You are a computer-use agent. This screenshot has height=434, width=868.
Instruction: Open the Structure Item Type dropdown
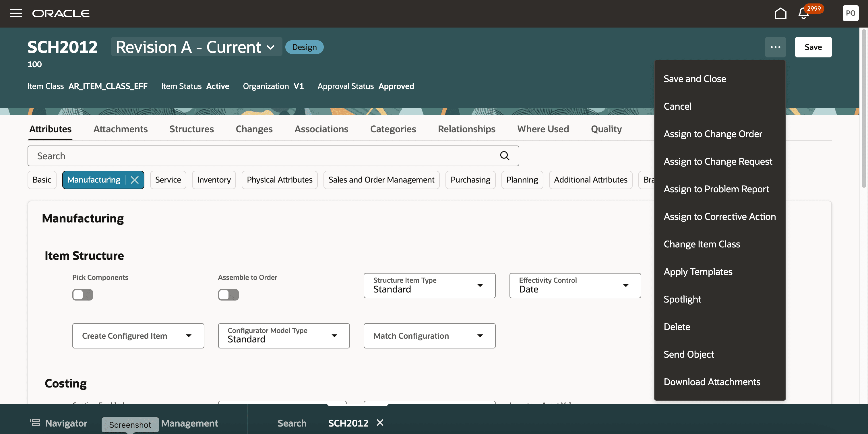(x=429, y=285)
